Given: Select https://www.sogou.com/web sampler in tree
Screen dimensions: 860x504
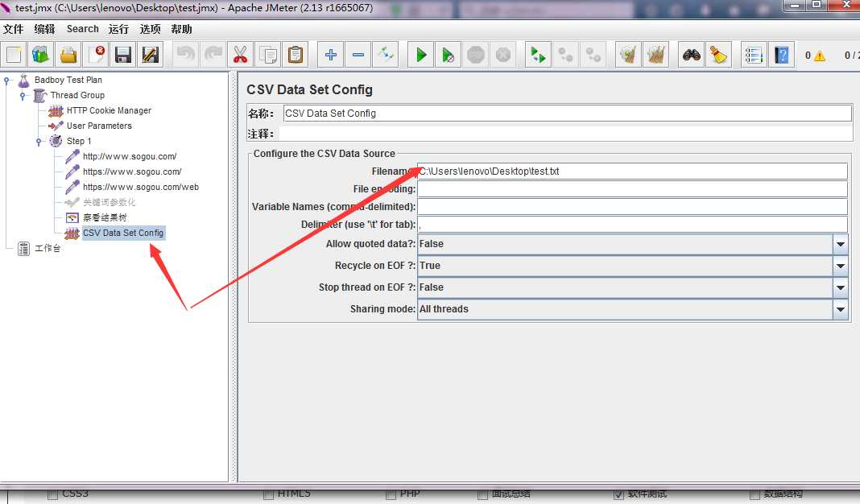Looking at the screenshot, I should pos(140,187).
